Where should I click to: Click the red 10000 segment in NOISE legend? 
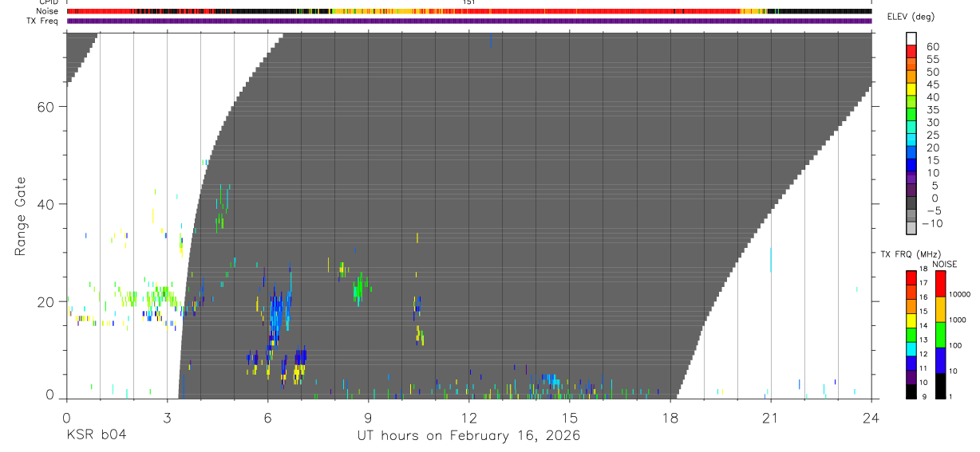pos(940,284)
